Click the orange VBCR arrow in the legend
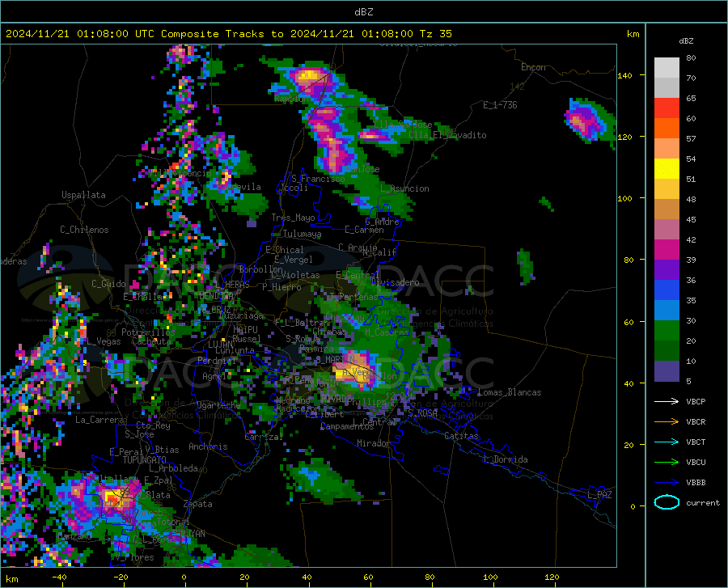 [667, 421]
